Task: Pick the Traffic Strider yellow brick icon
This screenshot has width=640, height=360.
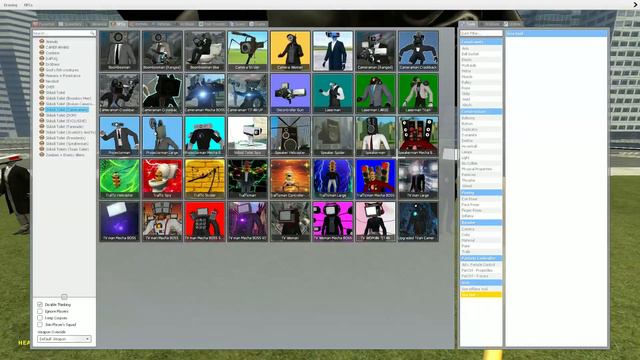Action: click(204, 179)
